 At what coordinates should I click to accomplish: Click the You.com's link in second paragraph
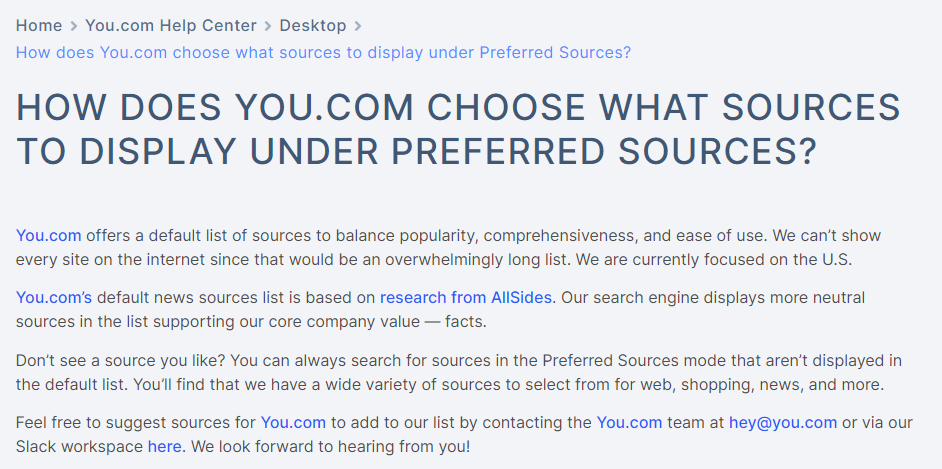(54, 297)
